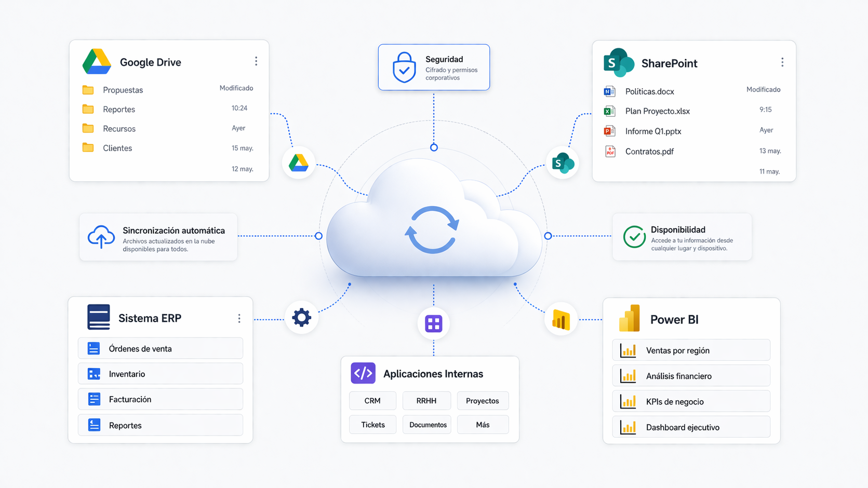Viewport: 868px width, 488px height.
Task: Click the gear icon linking Sistema ERP
Action: click(x=301, y=317)
